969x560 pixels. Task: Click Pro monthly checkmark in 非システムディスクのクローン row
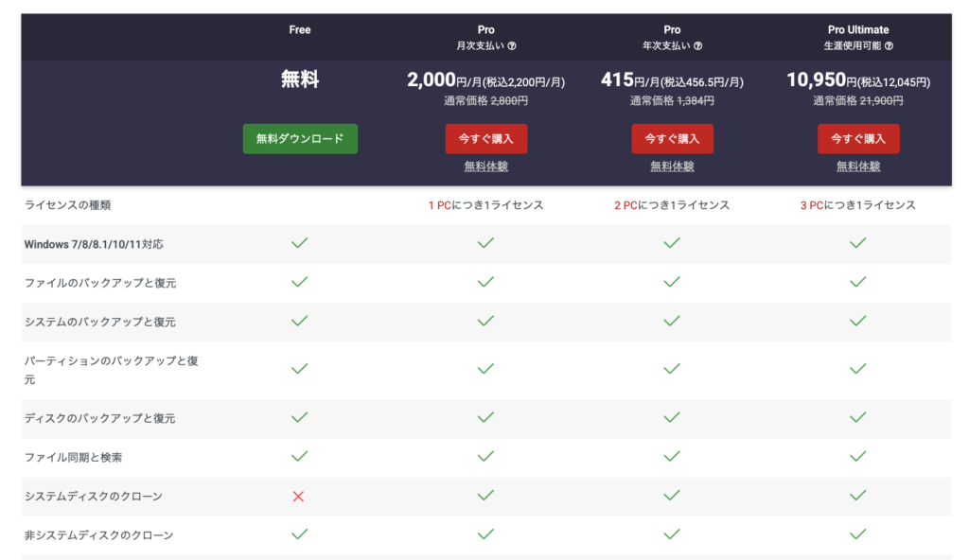pyautogui.click(x=485, y=534)
